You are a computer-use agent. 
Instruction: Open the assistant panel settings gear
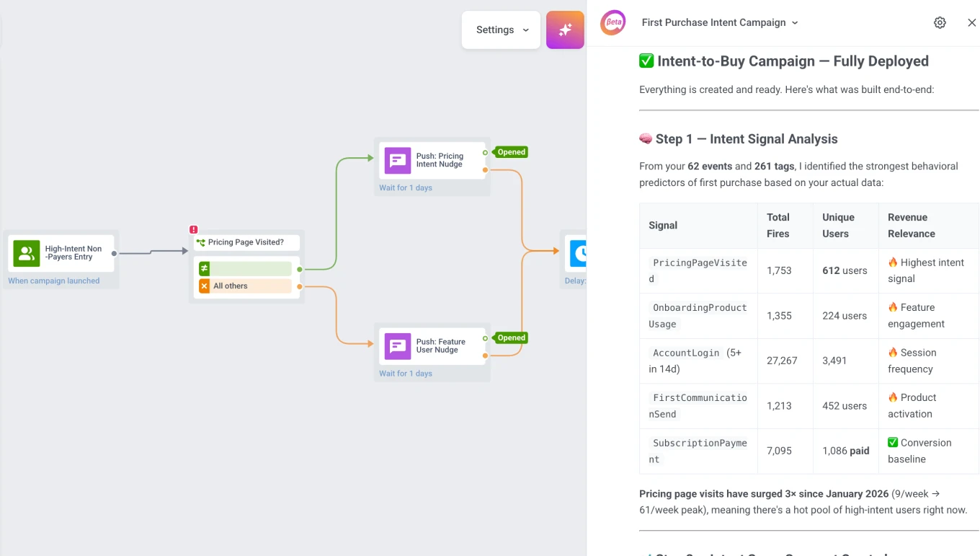point(940,22)
